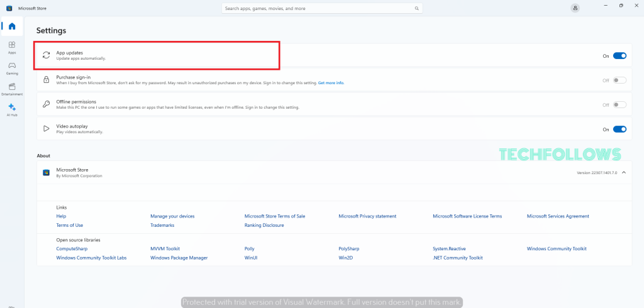Open the MVVM Toolkit link
Viewport: 644px width, 308px height.
click(x=165, y=249)
